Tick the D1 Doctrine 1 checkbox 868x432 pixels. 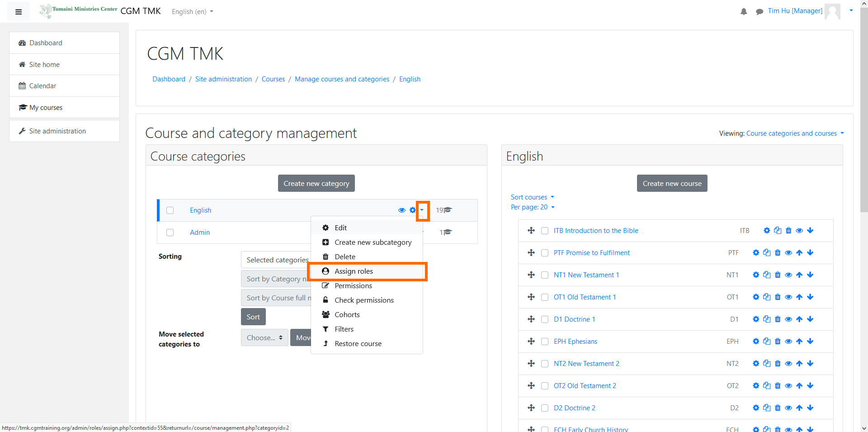tap(545, 319)
